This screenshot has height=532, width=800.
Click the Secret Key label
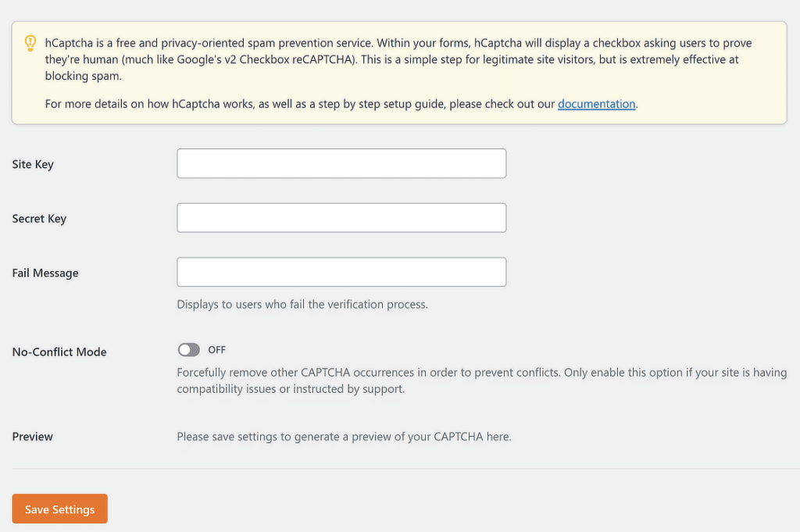39,219
